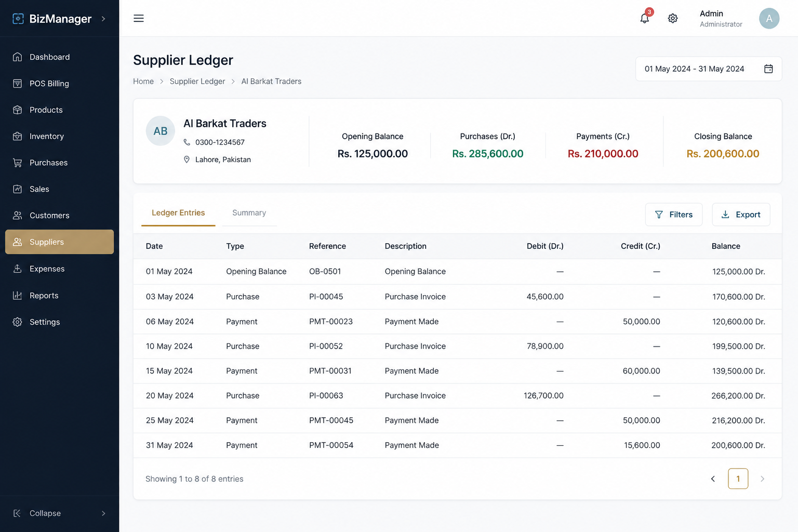Click the BizManager logo icon
The width and height of the screenshot is (798, 532).
[18, 19]
